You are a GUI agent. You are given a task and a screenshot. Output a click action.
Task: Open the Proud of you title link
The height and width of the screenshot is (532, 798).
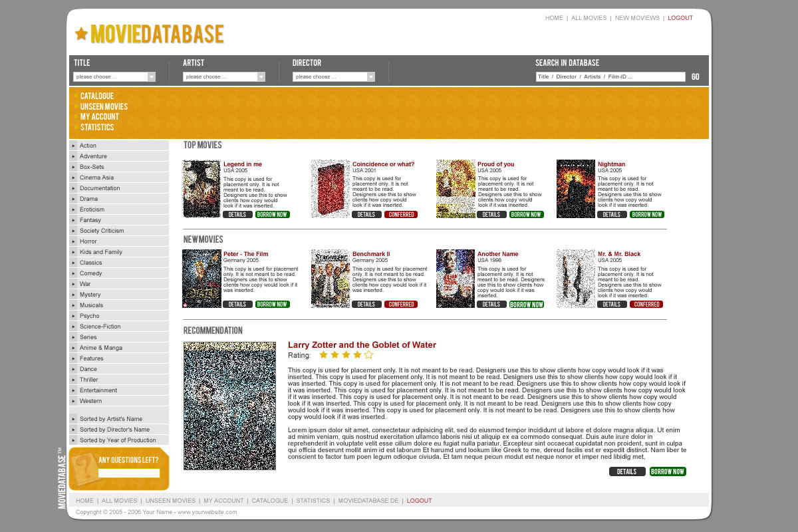point(495,164)
